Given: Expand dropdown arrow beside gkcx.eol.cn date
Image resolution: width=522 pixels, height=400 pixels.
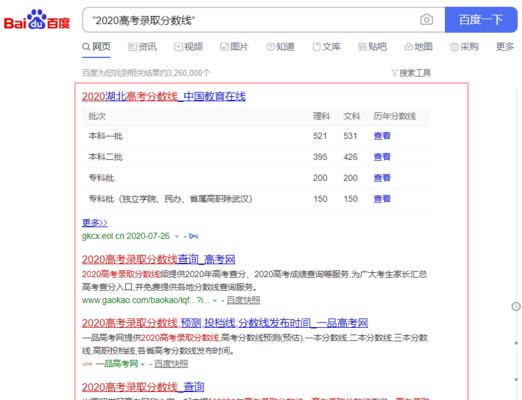Looking at the screenshot, I should [x=177, y=236].
